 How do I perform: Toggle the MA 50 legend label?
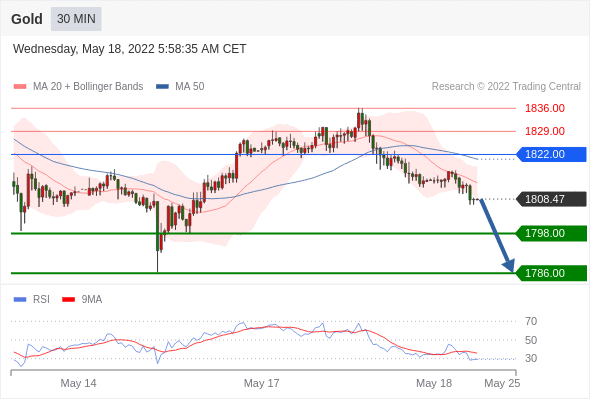click(x=190, y=87)
